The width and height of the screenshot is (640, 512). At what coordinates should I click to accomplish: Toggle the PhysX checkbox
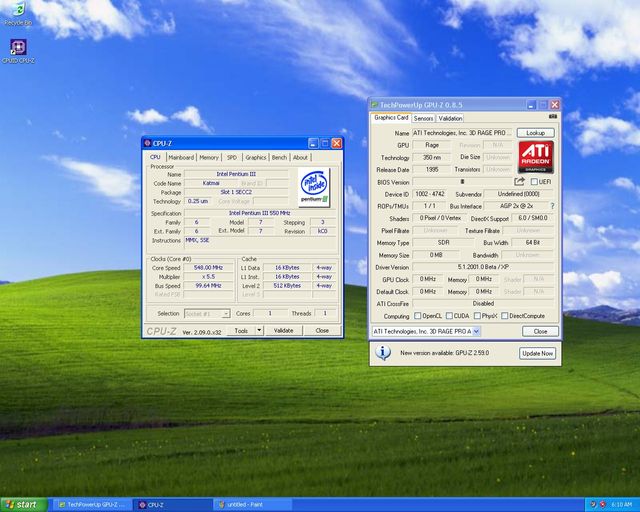[477, 316]
